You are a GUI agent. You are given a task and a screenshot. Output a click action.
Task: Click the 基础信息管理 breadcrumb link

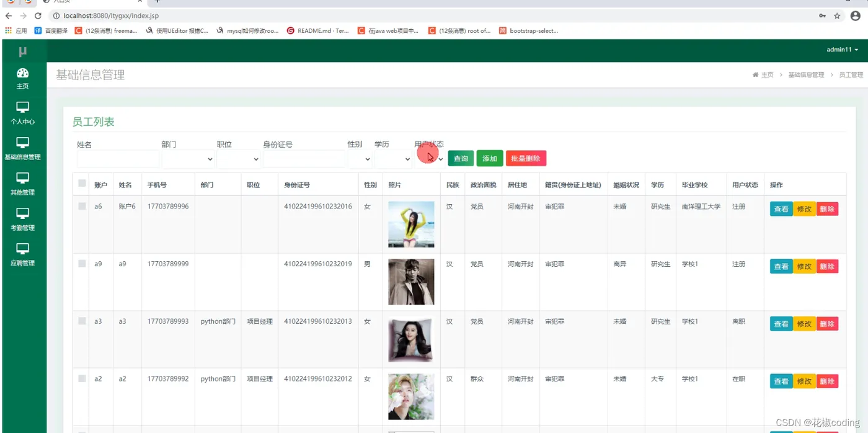(806, 74)
